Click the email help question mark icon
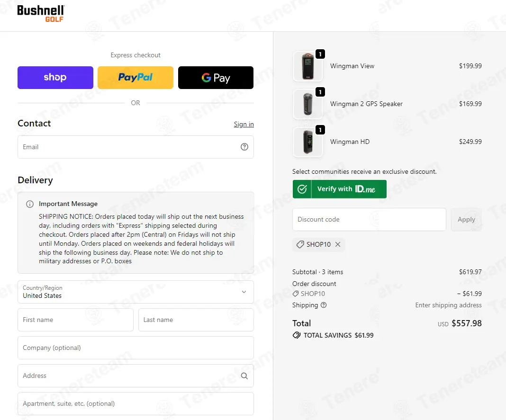Viewport: 506px width, 420px height. (x=244, y=147)
